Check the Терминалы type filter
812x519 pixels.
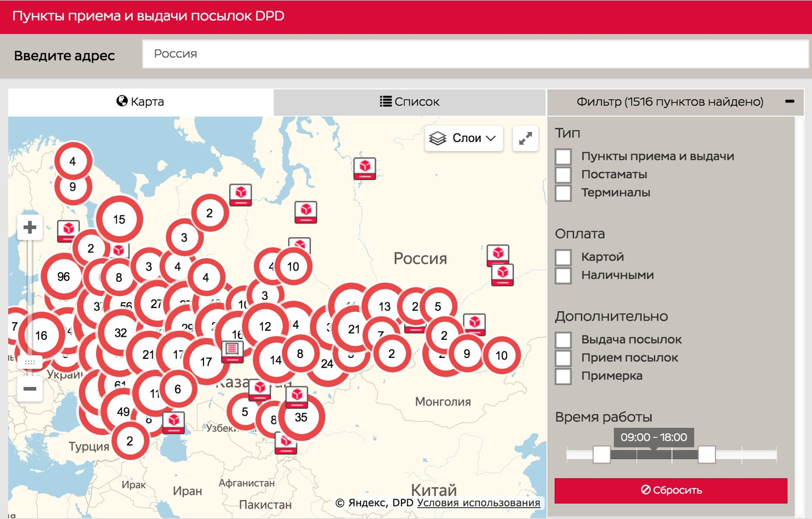(564, 193)
